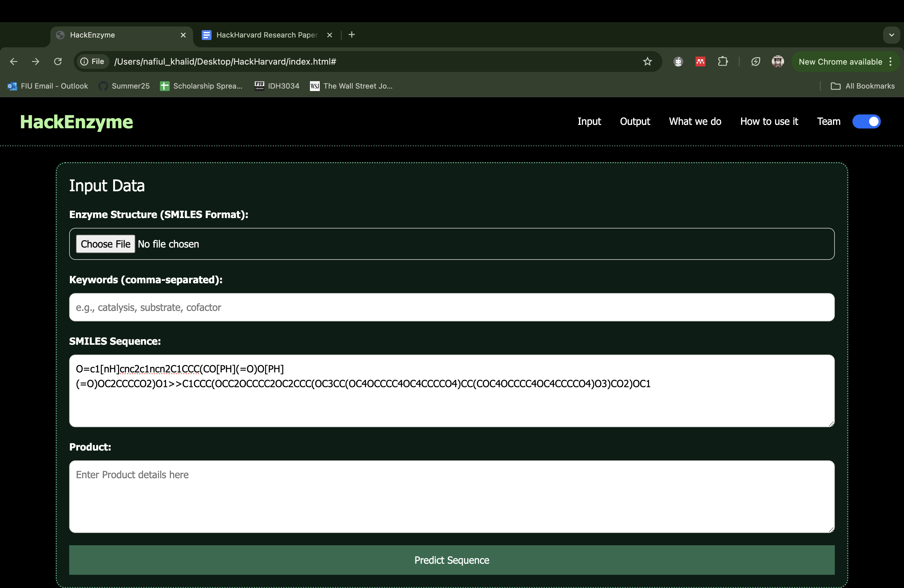
Task: Click the Product details text area
Action: (x=452, y=496)
